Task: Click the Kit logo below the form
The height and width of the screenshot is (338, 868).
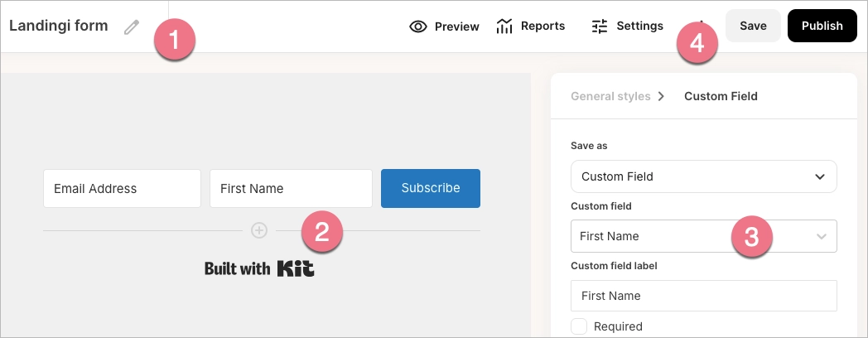Action: 296,268
